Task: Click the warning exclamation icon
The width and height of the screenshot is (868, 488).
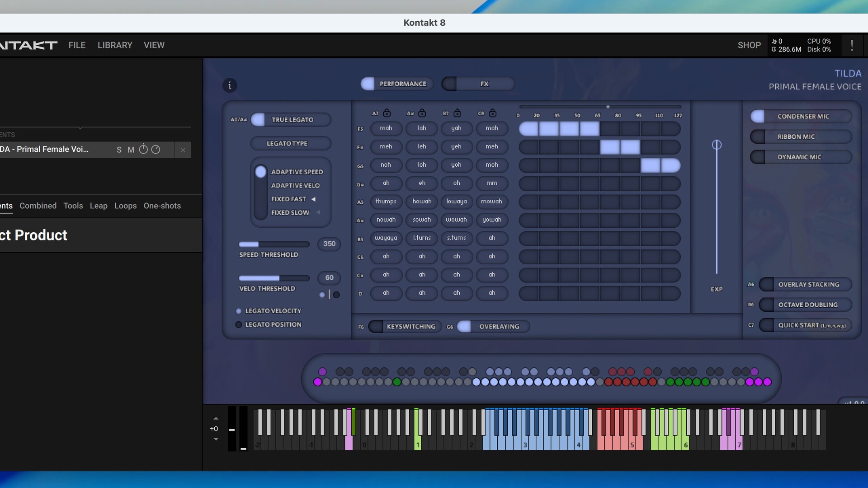Action: (852, 45)
